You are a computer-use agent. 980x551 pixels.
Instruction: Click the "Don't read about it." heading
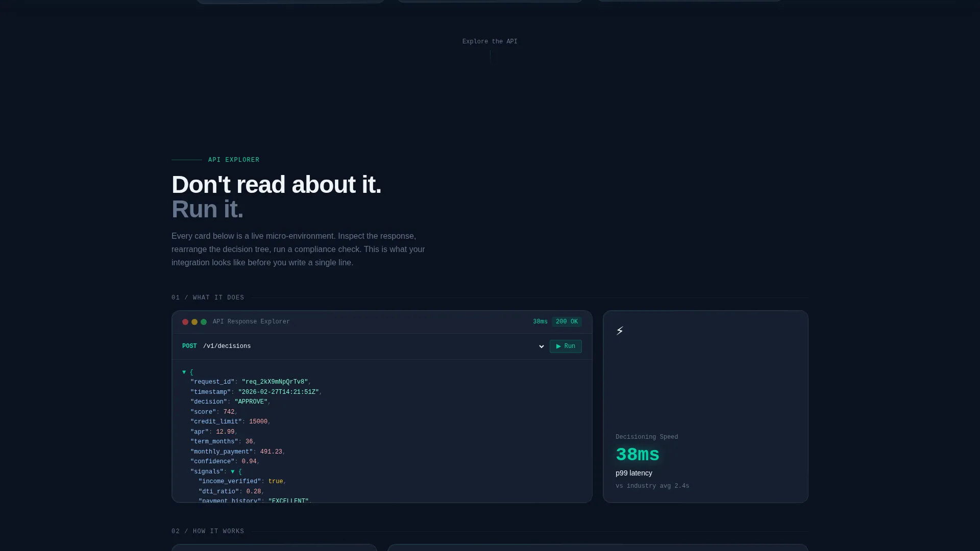point(277,185)
